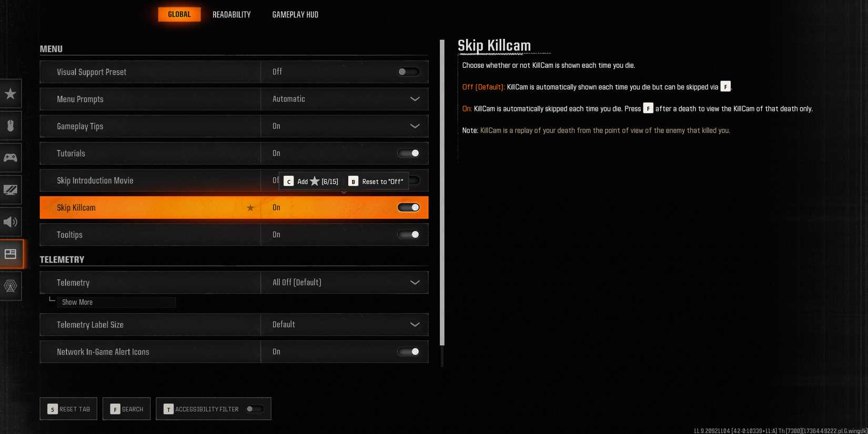Switch to the Gameplay HUD tab
The image size is (868, 434).
295,15
